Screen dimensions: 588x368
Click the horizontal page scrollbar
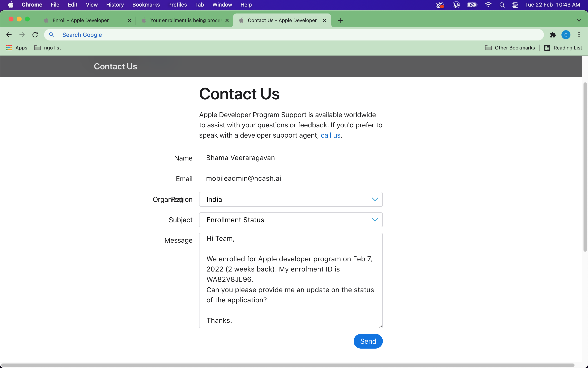[x=288, y=365]
